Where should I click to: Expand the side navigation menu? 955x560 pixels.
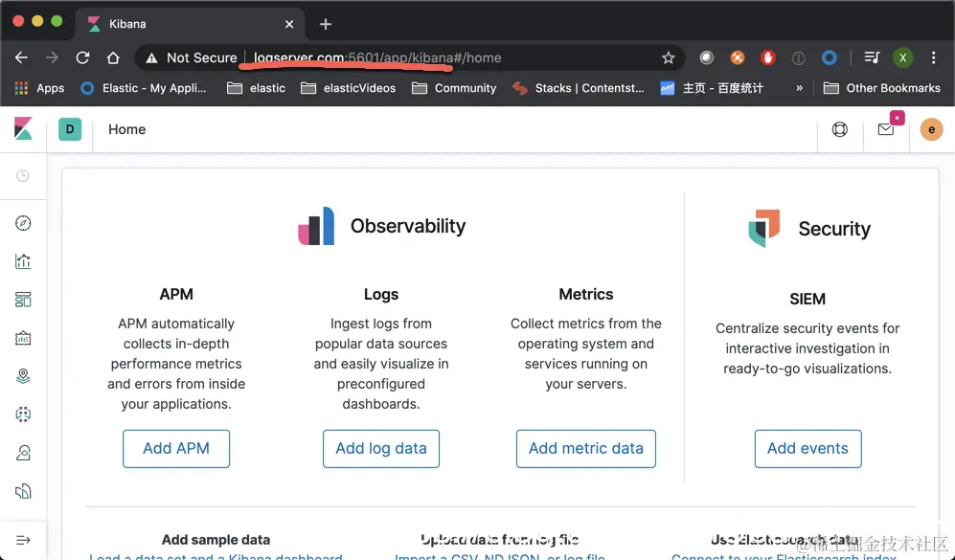click(23, 540)
